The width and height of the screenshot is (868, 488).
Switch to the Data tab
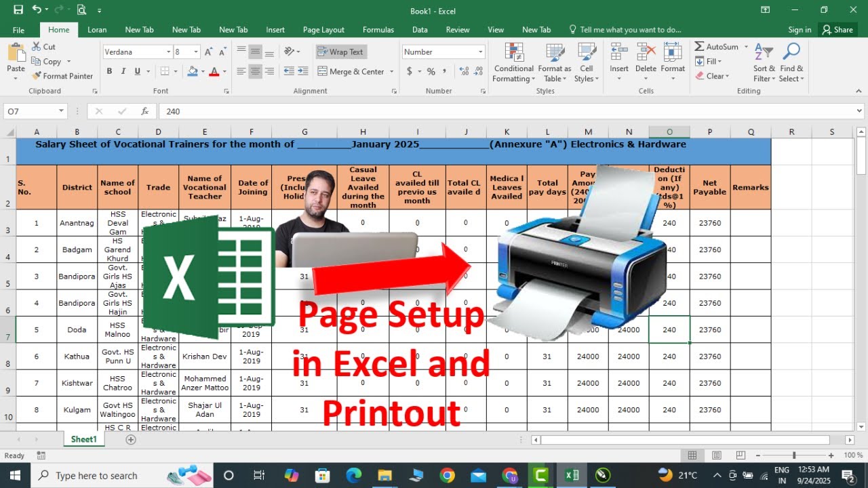click(420, 30)
